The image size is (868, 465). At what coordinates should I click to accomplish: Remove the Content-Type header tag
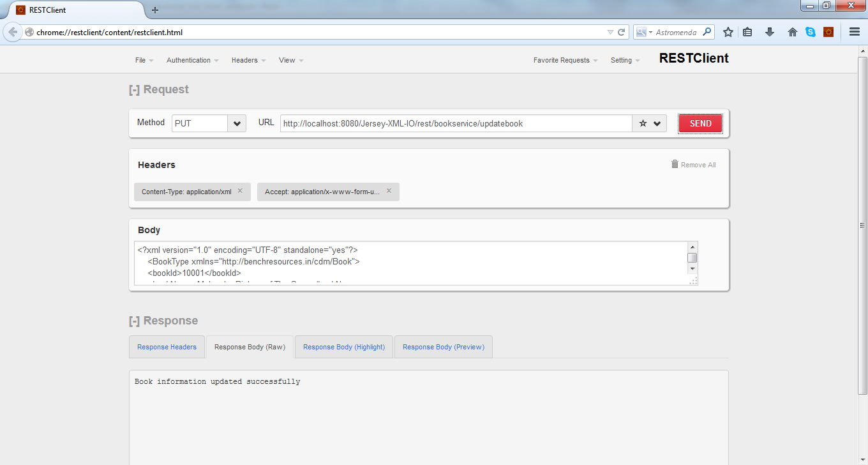point(240,191)
